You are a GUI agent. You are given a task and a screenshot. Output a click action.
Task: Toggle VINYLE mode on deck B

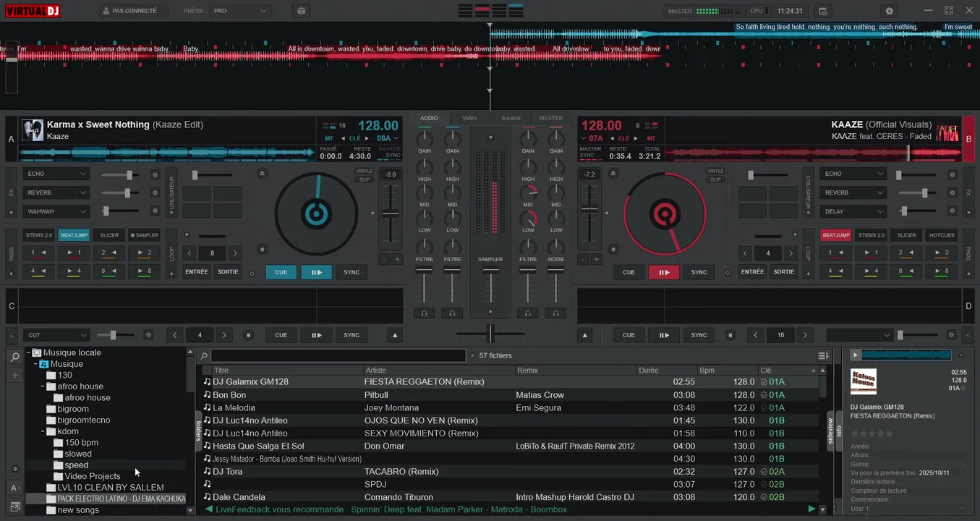pos(715,171)
